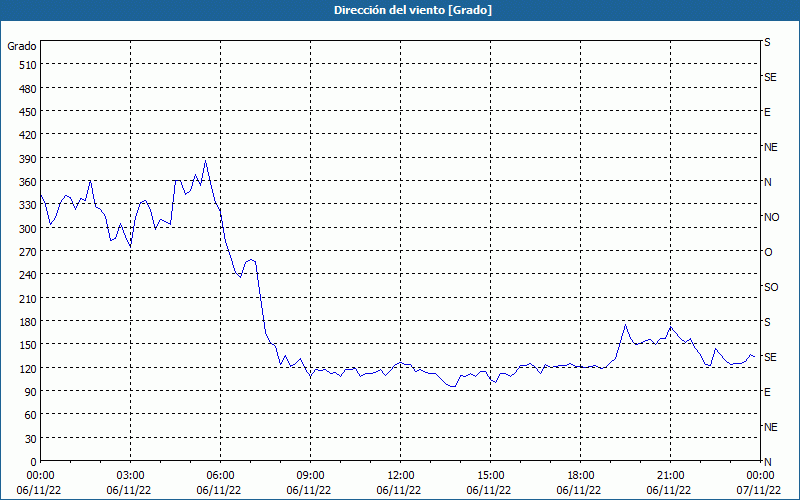Click the 90 degree axis label

(31, 392)
